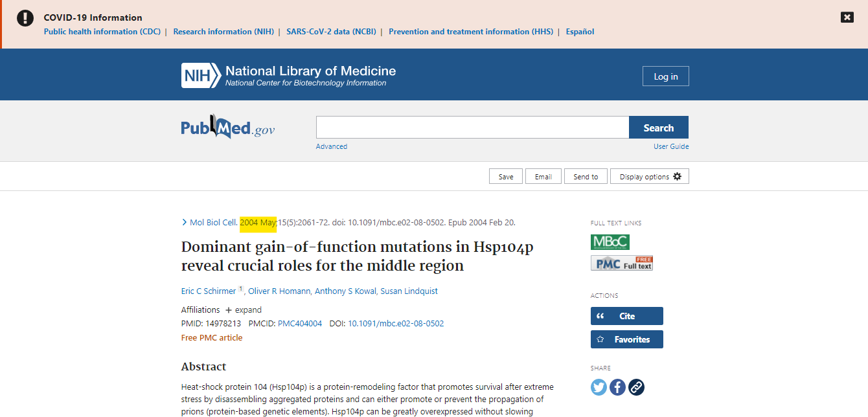
Task: Open DOI link below the authors
Action: 396,324
